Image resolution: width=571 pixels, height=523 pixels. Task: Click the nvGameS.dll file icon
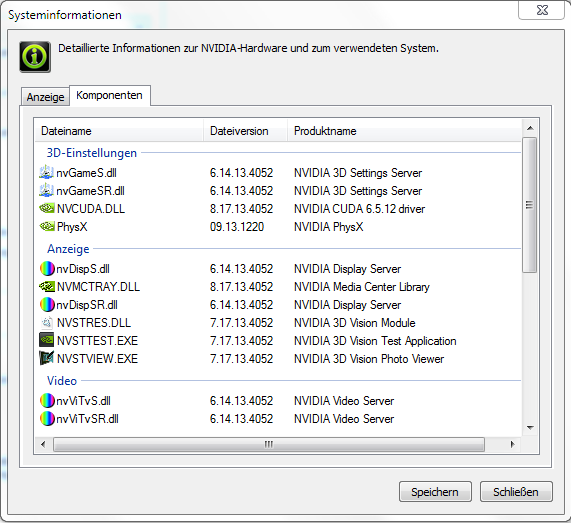(x=46, y=173)
